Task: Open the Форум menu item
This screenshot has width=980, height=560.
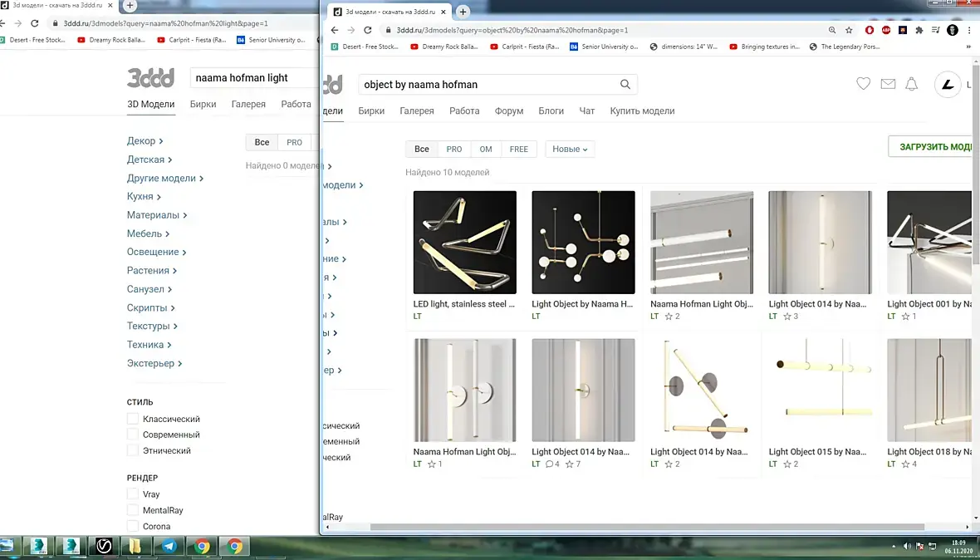Action: (x=509, y=111)
